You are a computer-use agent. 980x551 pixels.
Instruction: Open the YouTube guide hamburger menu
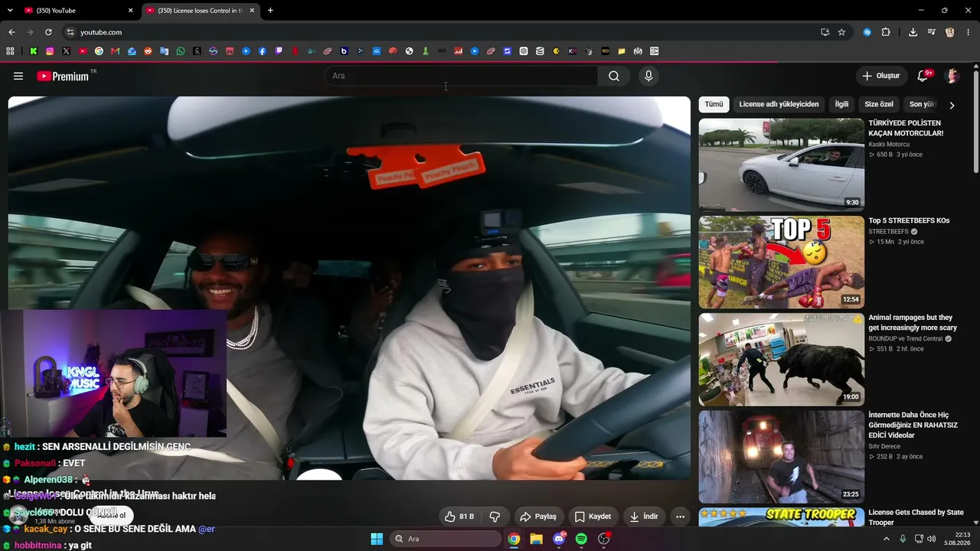(18, 76)
